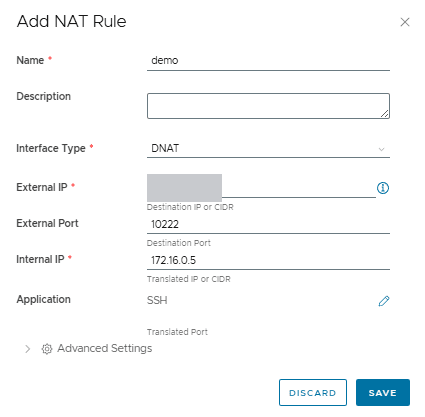Click the Application label
This screenshot has height=417, width=425.
pyautogui.click(x=43, y=299)
